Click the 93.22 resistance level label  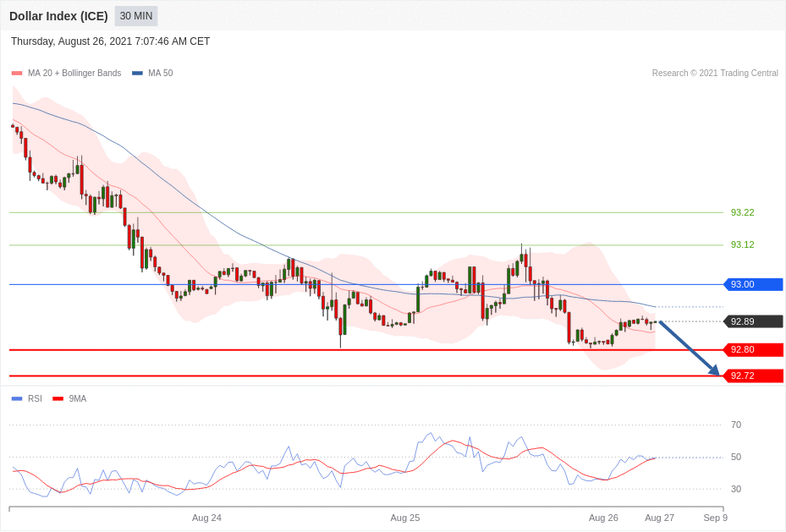point(742,212)
